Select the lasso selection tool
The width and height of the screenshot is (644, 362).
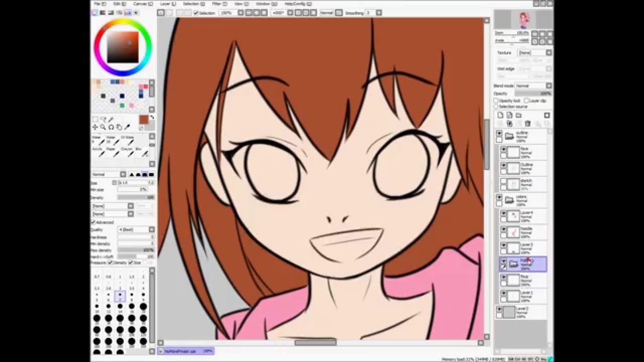point(103,119)
